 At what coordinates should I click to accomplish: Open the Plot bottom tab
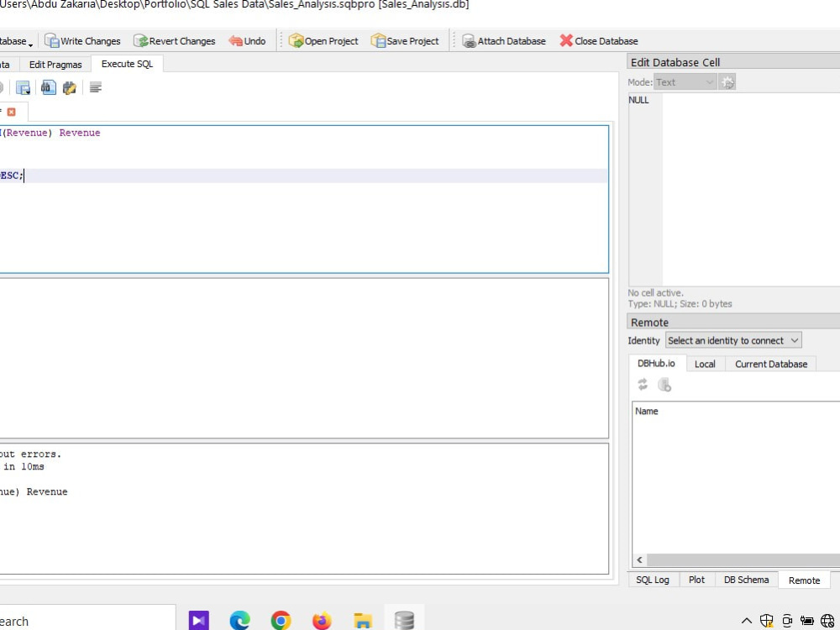tap(696, 580)
